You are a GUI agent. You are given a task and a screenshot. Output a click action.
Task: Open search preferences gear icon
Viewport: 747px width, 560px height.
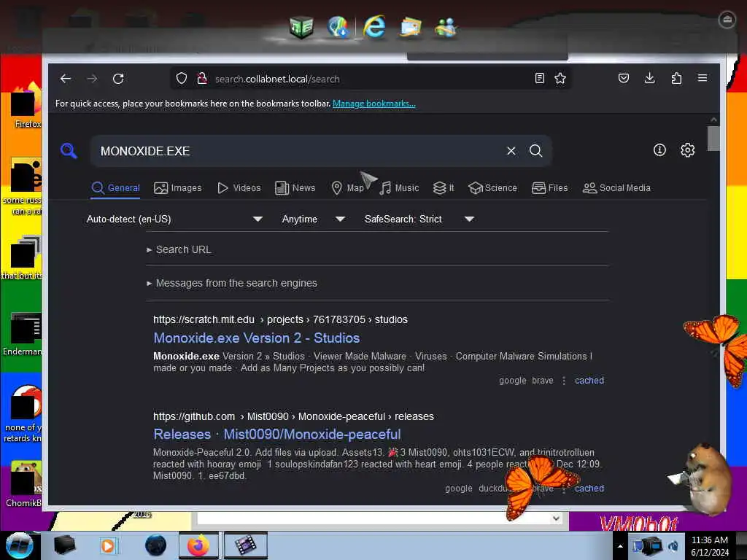click(x=687, y=150)
